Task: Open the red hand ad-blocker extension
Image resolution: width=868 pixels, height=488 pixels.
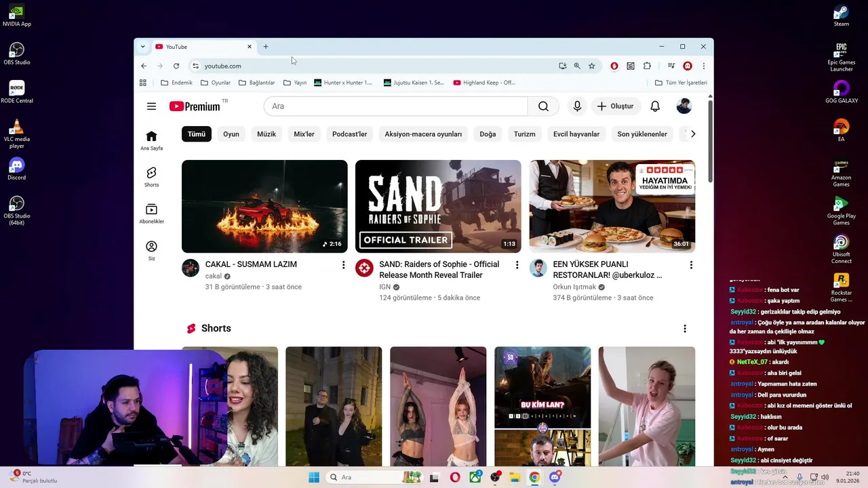Action: (614, 66)
